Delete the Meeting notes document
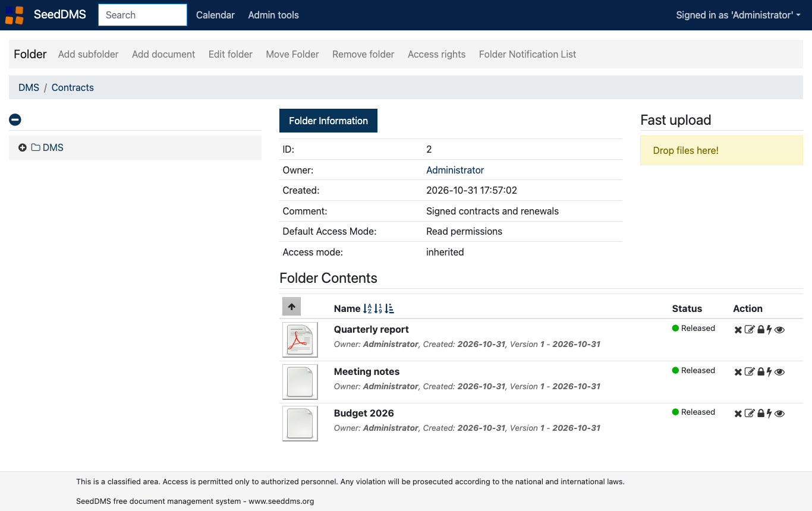The height and width of the screenshot is (511, 812). point(738,372)
